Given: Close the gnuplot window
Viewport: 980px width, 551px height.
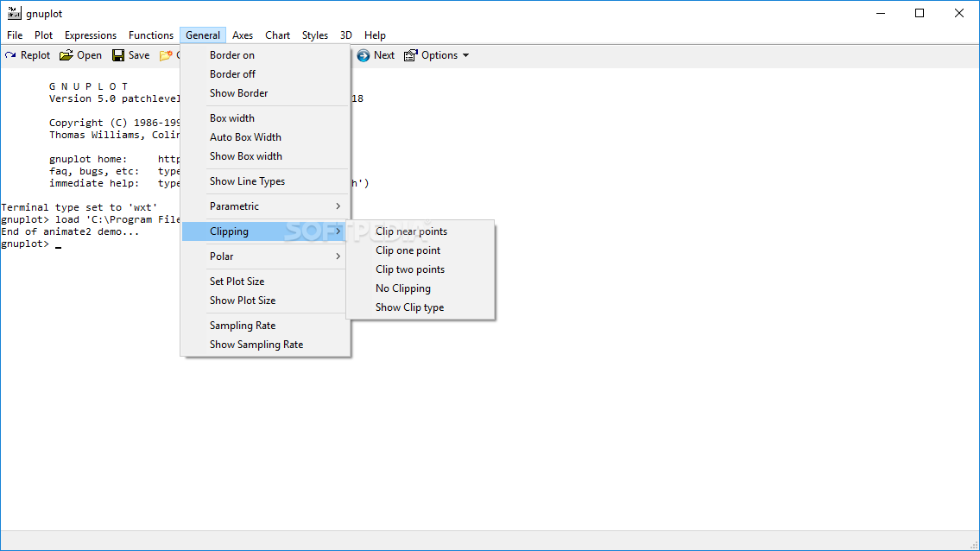Looking at the screenshot, I should point(958,13).
